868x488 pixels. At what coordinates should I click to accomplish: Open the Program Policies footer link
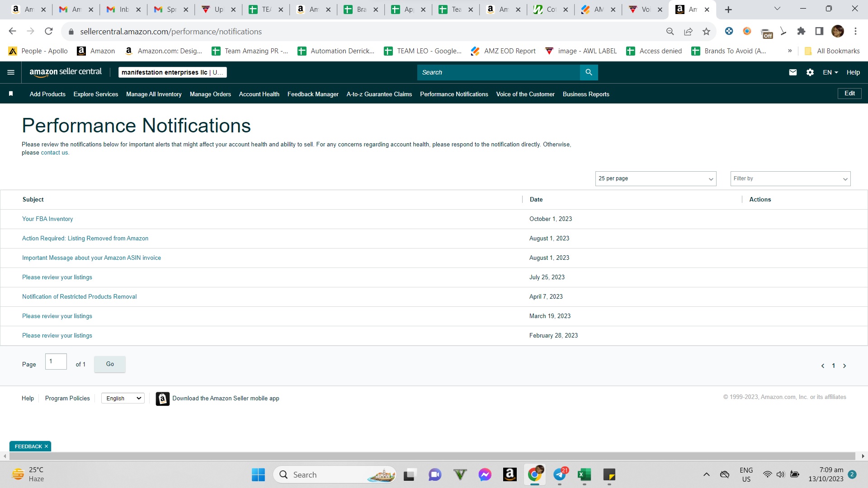click(x=67, y=399)
